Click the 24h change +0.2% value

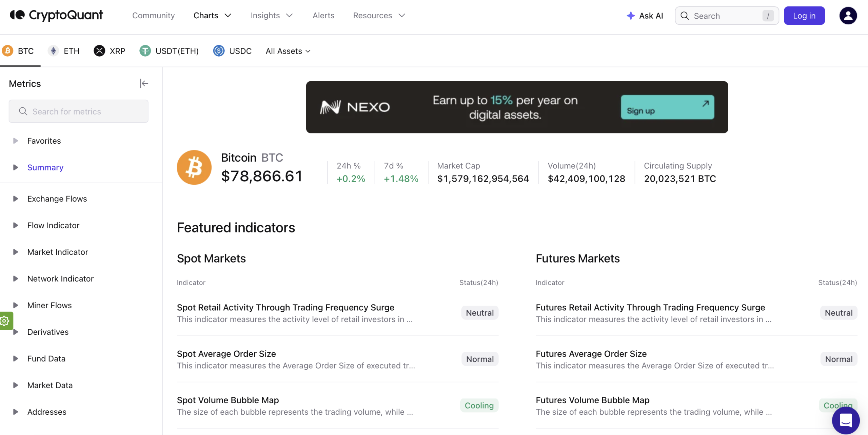point(351,179)
